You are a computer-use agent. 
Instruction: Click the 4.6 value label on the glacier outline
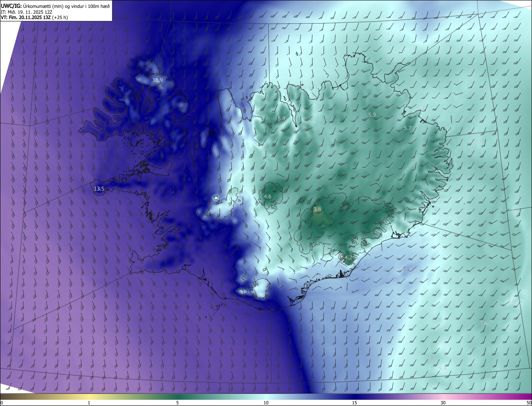268,197
